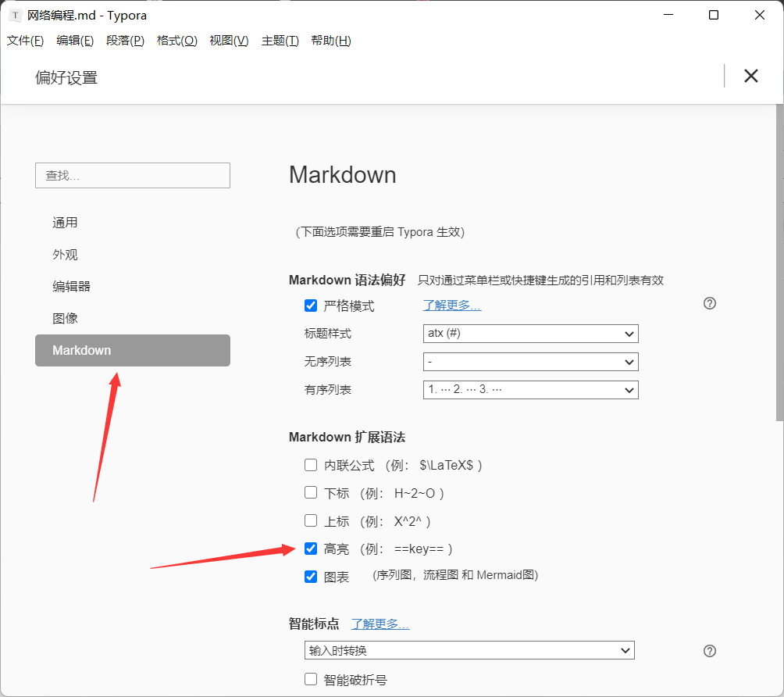The image size is (784, 697).
Task: Open the 格式(O) menu
Action: (x=177, y=41)
